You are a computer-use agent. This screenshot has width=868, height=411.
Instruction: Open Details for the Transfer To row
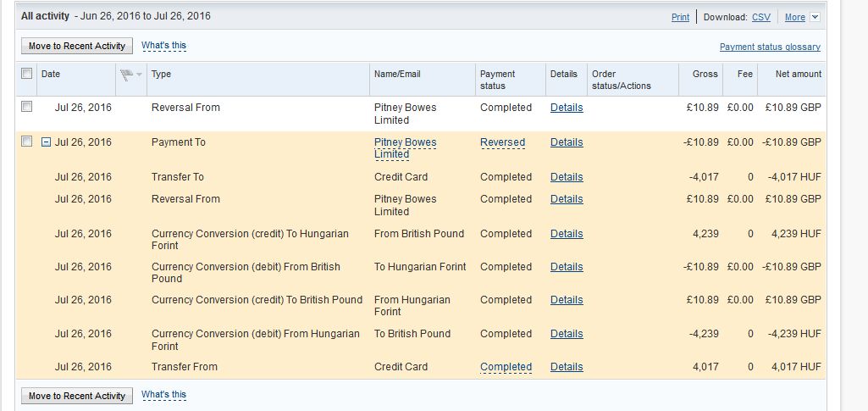pos(567,177)
